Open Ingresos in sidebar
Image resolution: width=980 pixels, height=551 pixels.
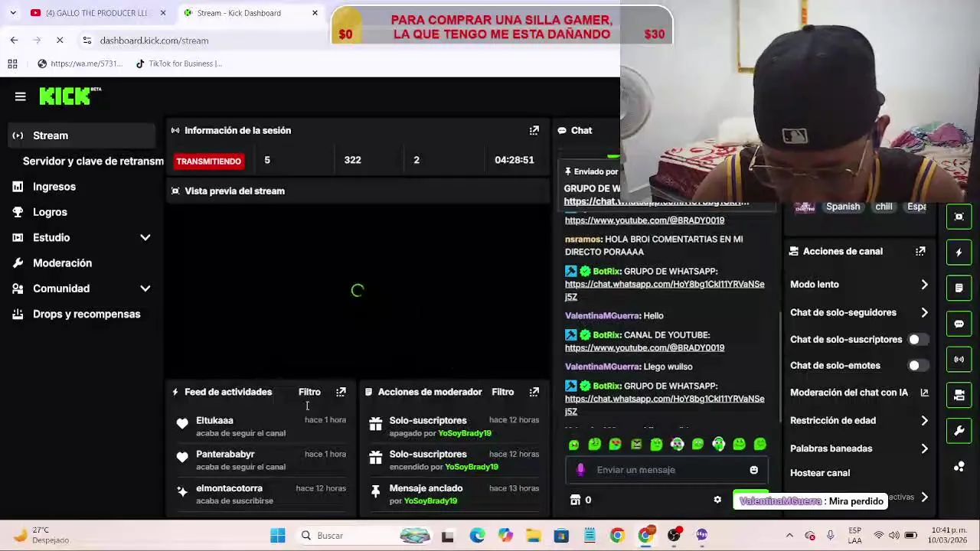tap(82, 187)
